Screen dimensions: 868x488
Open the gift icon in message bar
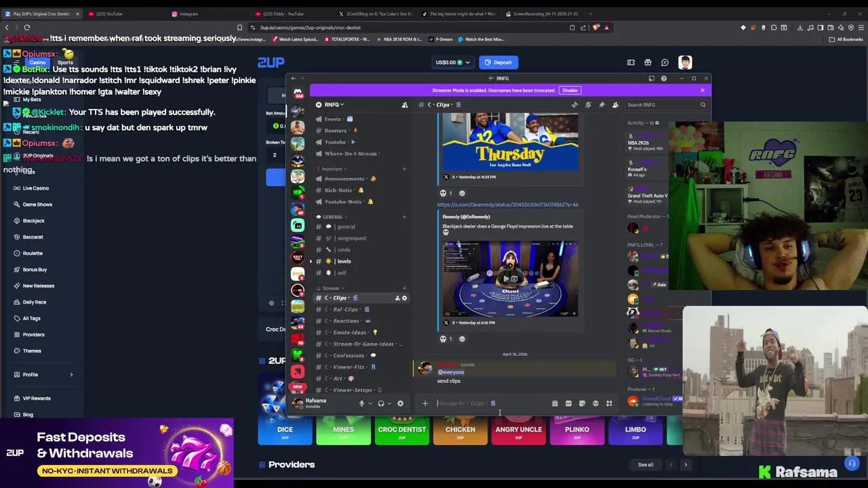point(555,403)
